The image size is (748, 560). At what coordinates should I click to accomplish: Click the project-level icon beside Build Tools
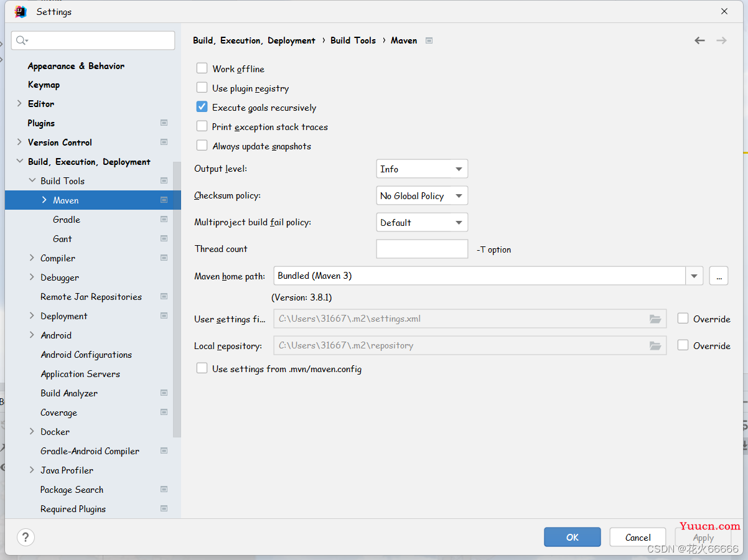tap(164, 181)
